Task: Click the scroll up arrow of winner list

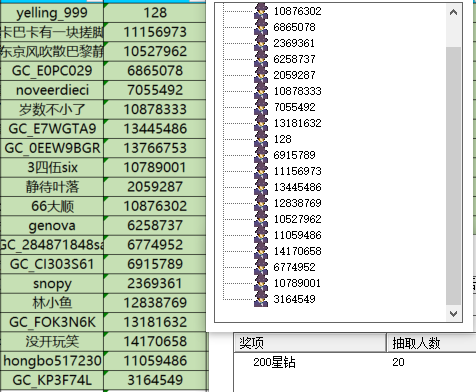Action: (453, 13)
